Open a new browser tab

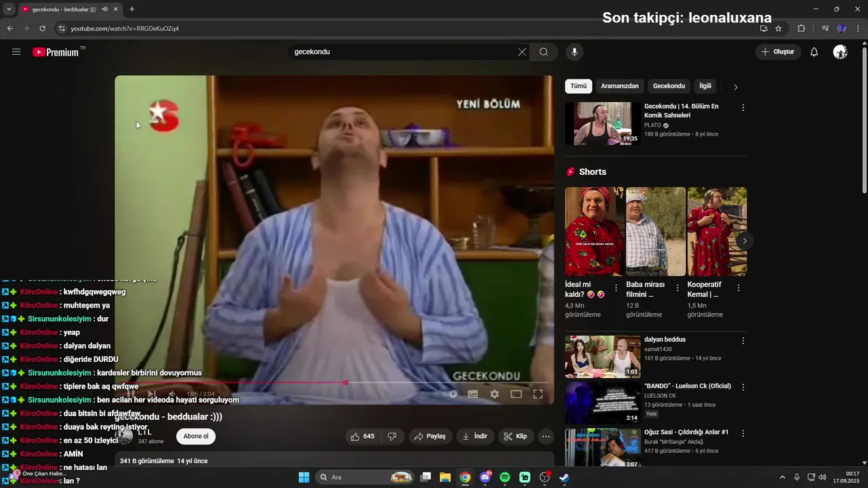[x=132, y=9]
